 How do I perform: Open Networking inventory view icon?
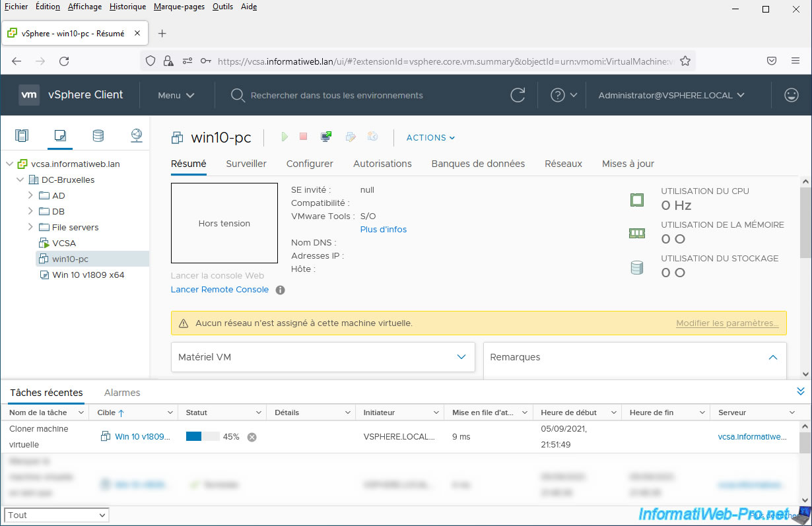[136, 136]
